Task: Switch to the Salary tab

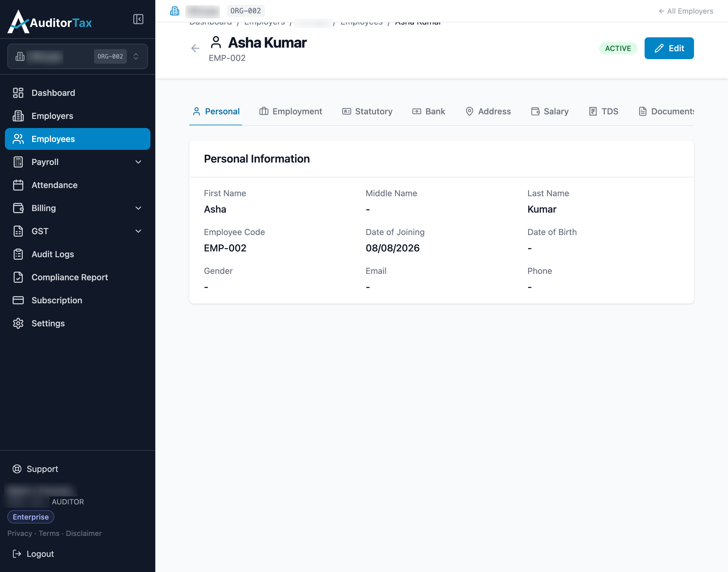Action: (550, 112)
